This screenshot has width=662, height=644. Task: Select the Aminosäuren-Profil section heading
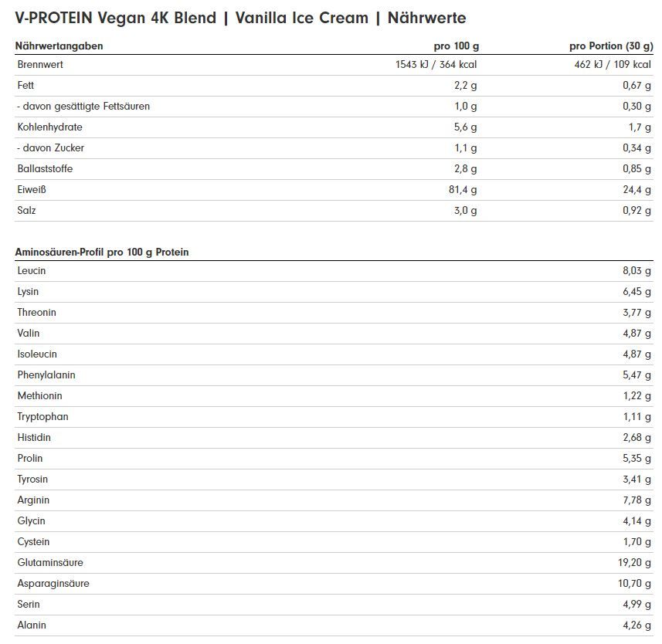pyautogui.click(x=102, y=252)
